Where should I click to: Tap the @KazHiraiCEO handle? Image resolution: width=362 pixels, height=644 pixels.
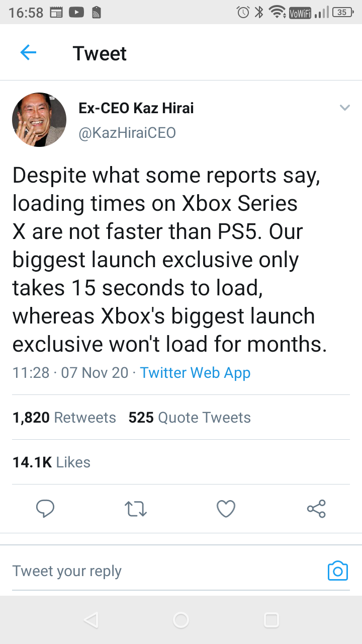[127, 132]
